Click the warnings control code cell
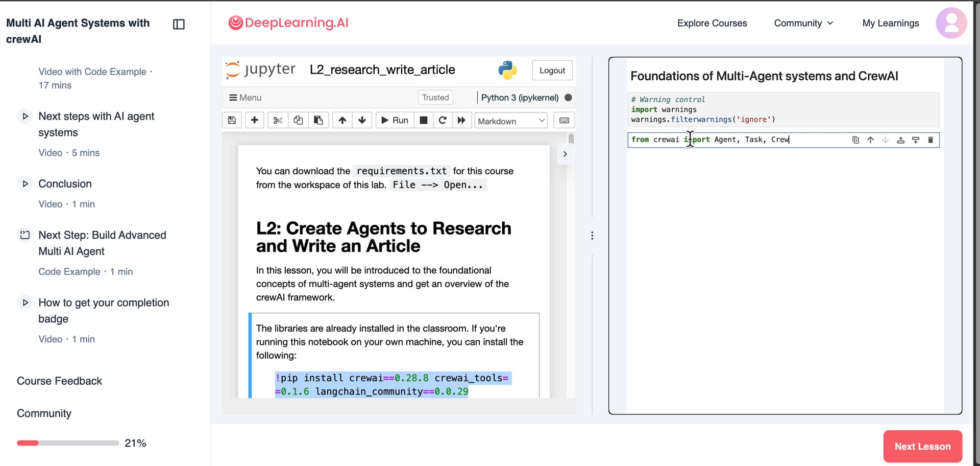The height and width of the screenshot is (466, 980). coord(783,109)
